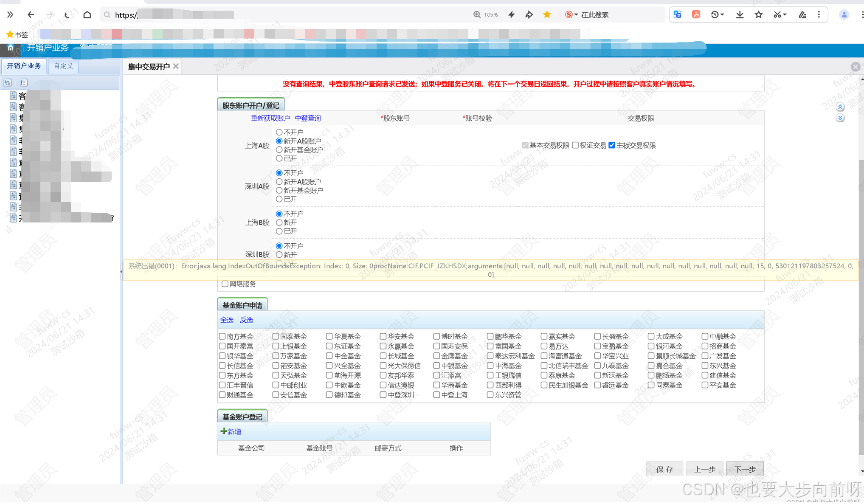
Task: Click the scroll-to-top double chevron icon
Action: click(840, 107)
